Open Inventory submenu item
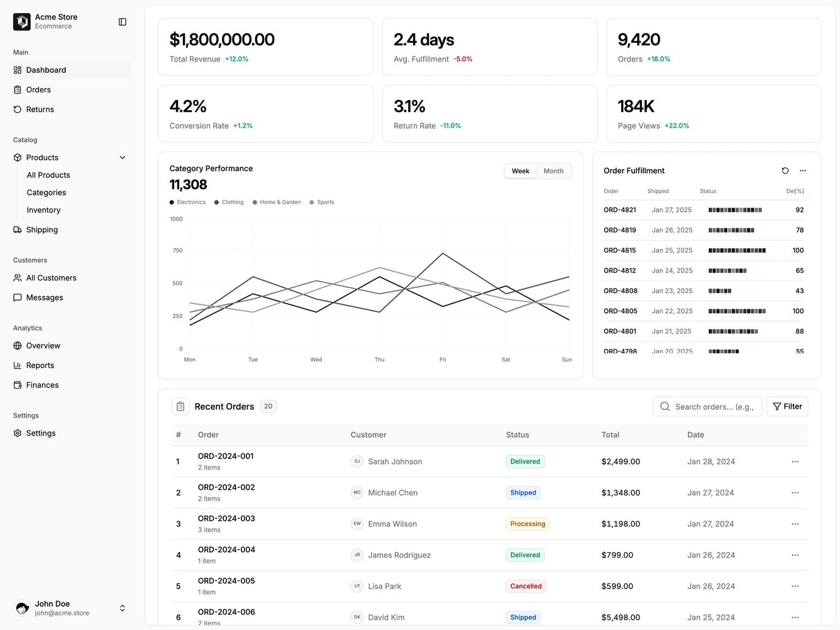The image size is (840, 630). [x=43, y=211]
